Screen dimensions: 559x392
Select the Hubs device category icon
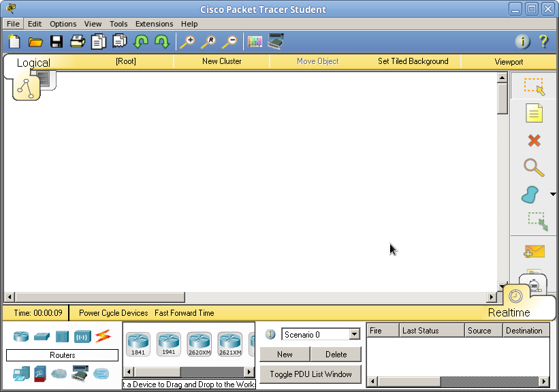[62, 336]
